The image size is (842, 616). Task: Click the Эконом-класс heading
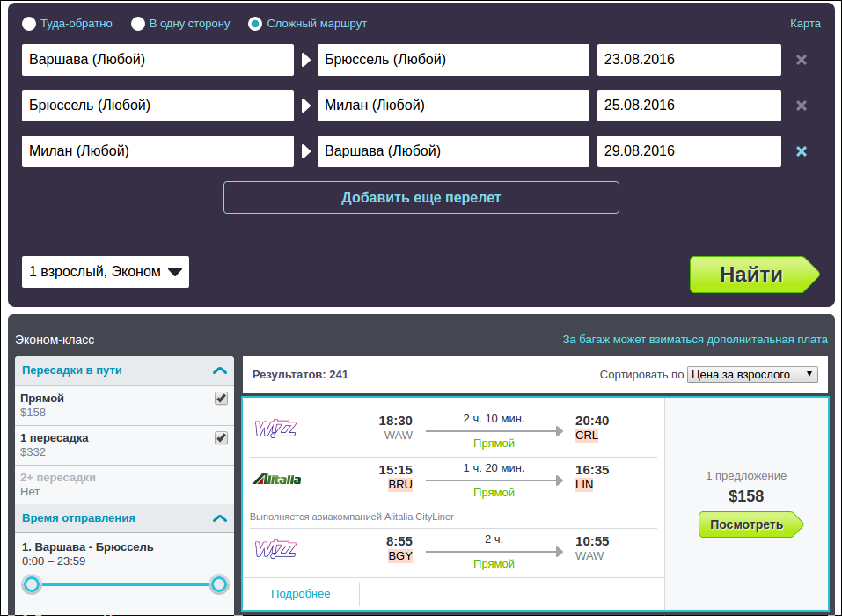coord(55,340)
